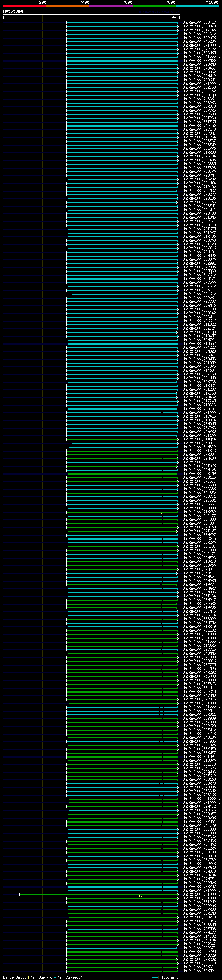Click hit label UniRef100_C0P699
Screen dimensions: 222x980
coord(199,114)
